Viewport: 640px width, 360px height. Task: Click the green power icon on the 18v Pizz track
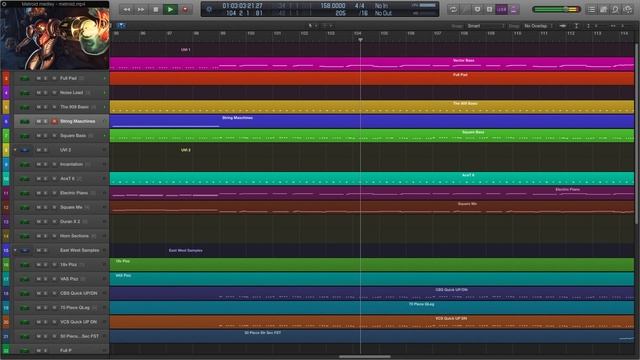click(24, 265)
